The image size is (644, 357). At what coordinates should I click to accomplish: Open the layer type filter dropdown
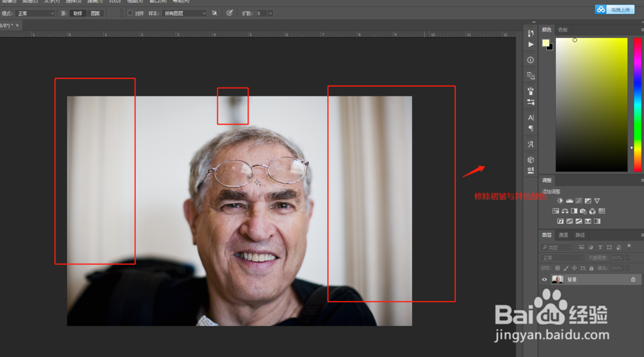pyautogui.click(x=556, y=247)
